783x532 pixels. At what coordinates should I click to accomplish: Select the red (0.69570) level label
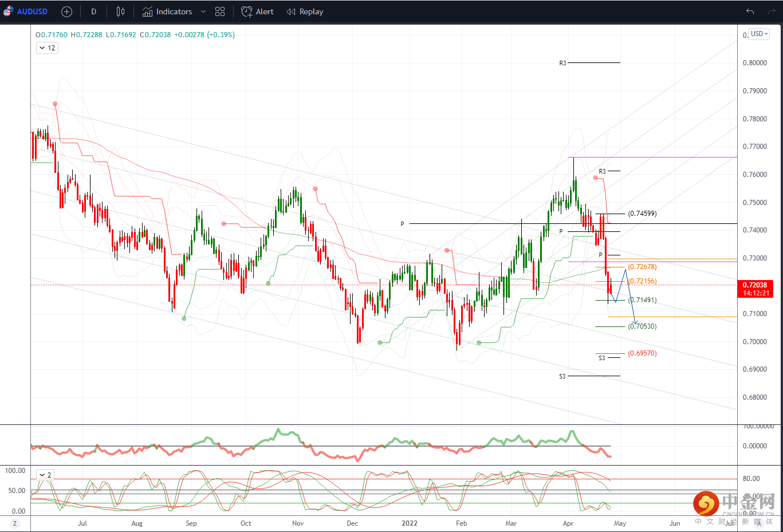(643, 353)
